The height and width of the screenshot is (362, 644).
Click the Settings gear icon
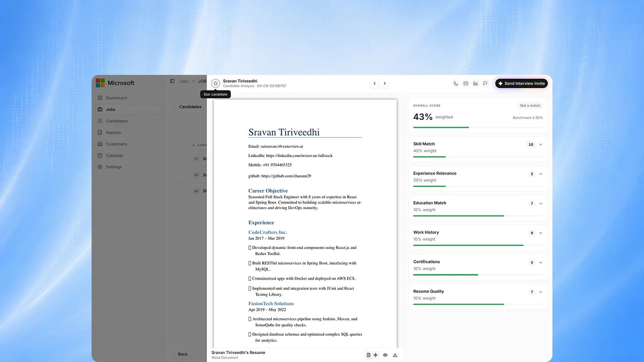[100, 167]
